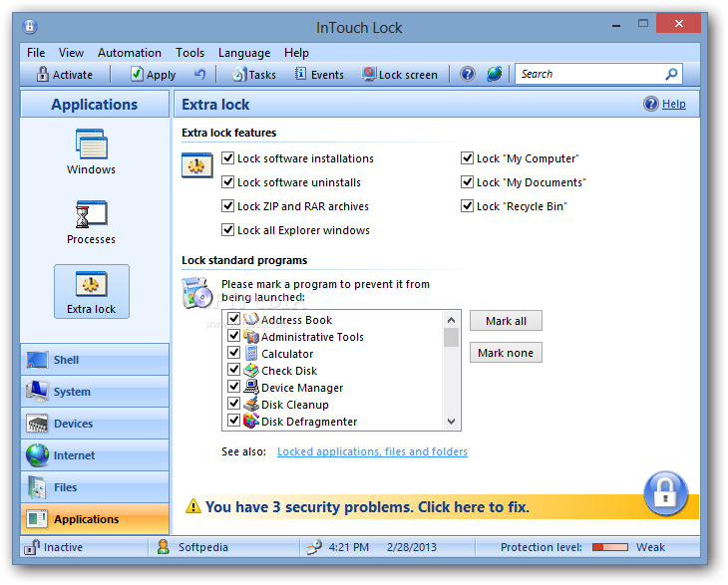Click the Calculator program icon
The width and height of the screenshot is (728, 585).
250,353
